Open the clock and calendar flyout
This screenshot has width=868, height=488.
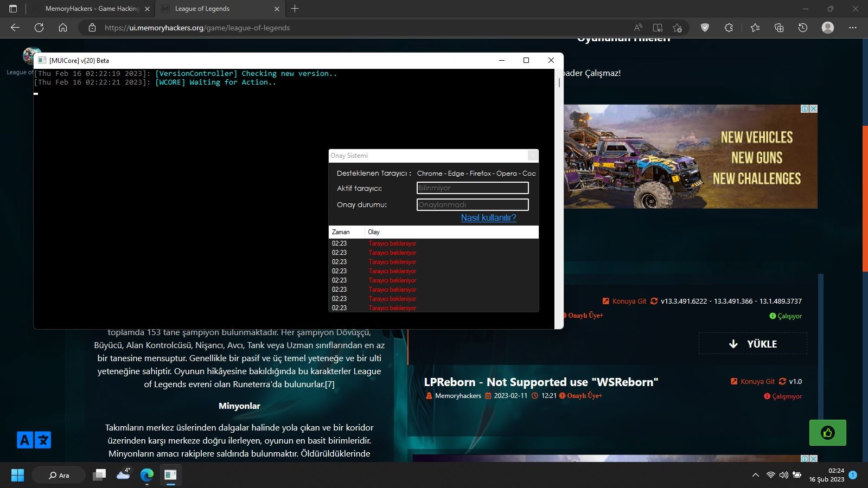826,475
